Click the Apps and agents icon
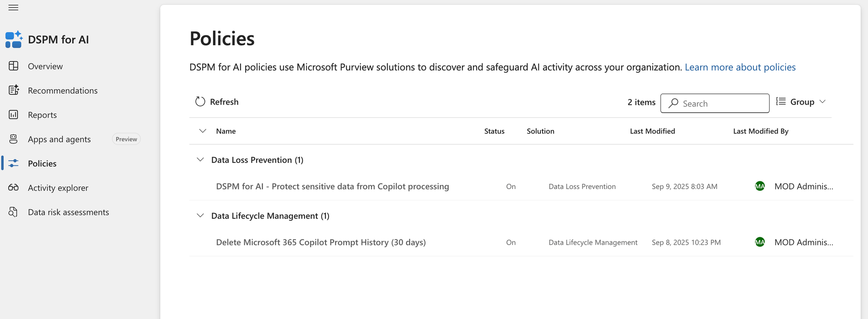 (x=13, y=139)
